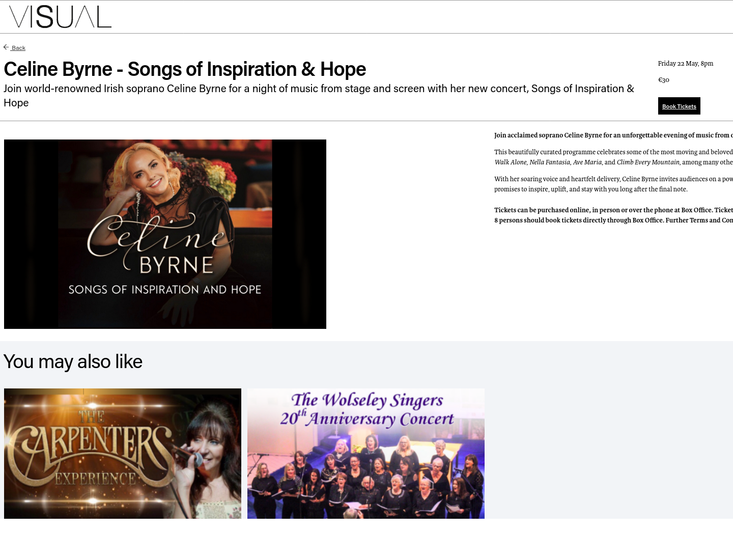Go back using the Back link
This screenshot has height=560, width=733.
18,48
